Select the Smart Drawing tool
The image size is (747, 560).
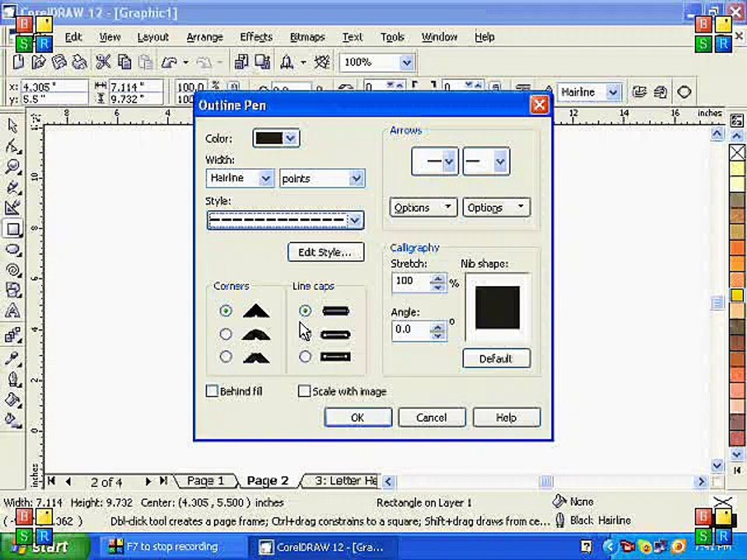tap(13, 208)
